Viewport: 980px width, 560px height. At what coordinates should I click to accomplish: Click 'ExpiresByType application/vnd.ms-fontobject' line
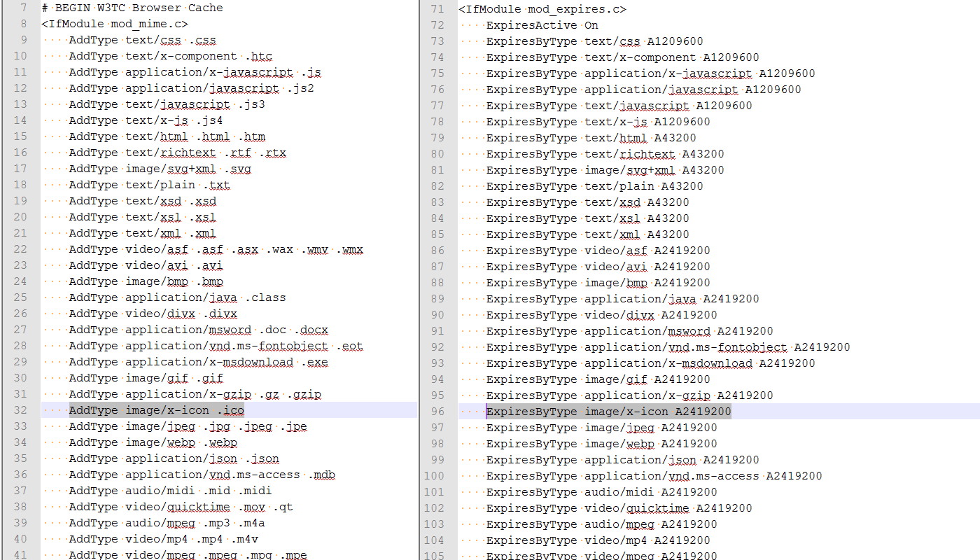click(x=668, y=347)
